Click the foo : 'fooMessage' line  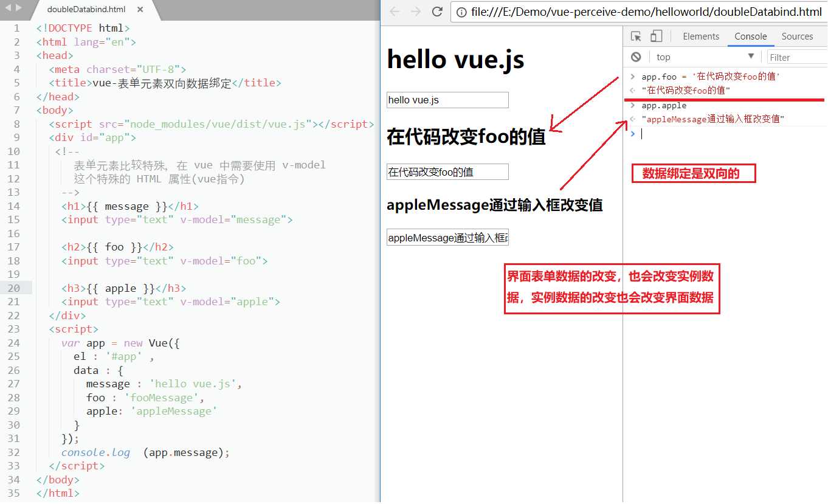(x=145, y=398)
